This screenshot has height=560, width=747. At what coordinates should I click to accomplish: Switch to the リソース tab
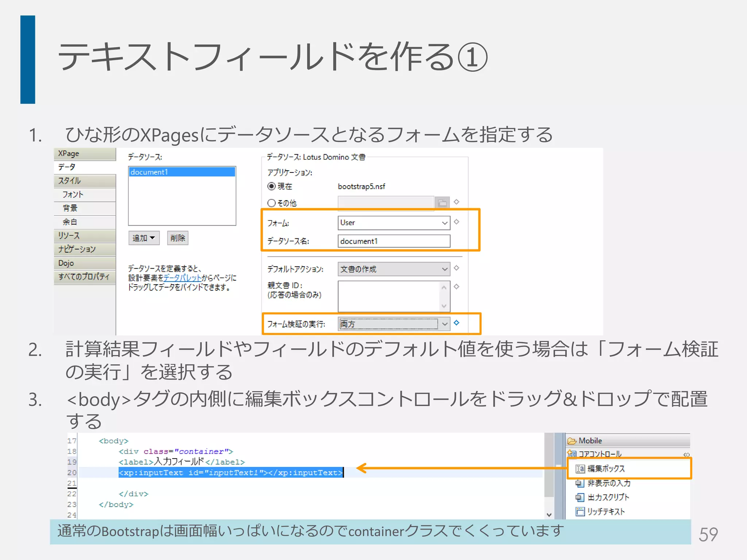(85, 236)
